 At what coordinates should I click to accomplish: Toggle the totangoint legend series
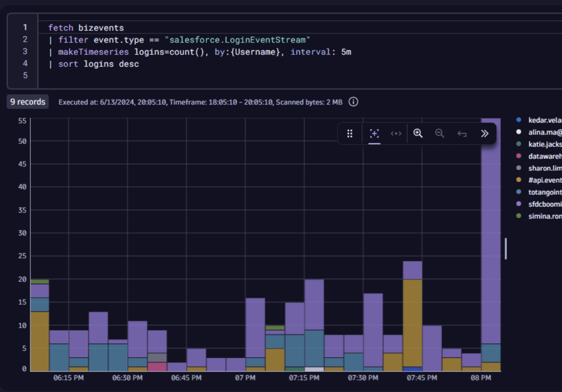click(544, 192)
